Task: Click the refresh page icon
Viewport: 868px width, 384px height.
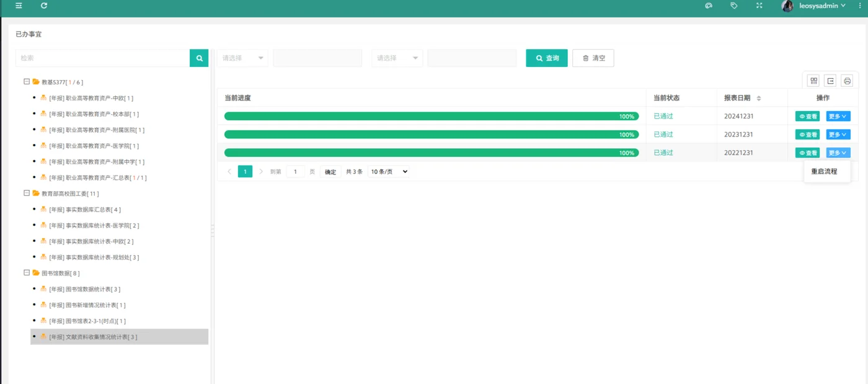Action: coord(44,6)
